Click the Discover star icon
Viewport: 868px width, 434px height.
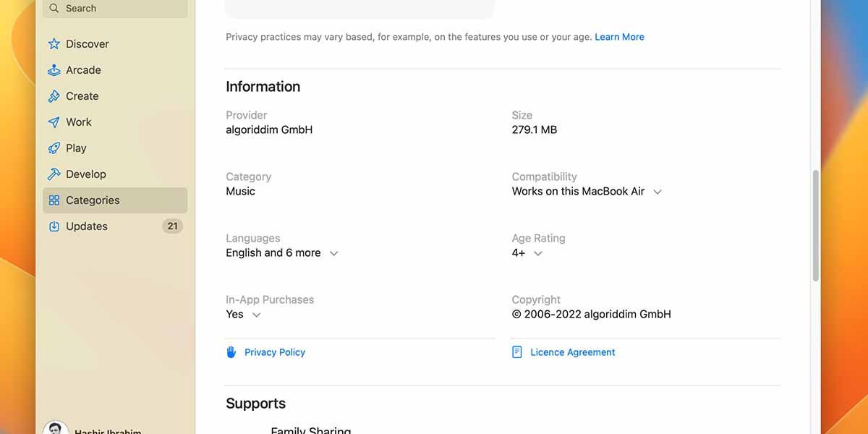pyautogui.click(x=54, y=44)
